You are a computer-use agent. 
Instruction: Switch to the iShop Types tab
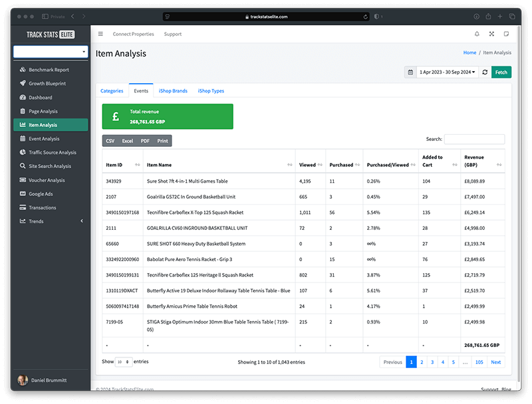(x=211, y=91)
